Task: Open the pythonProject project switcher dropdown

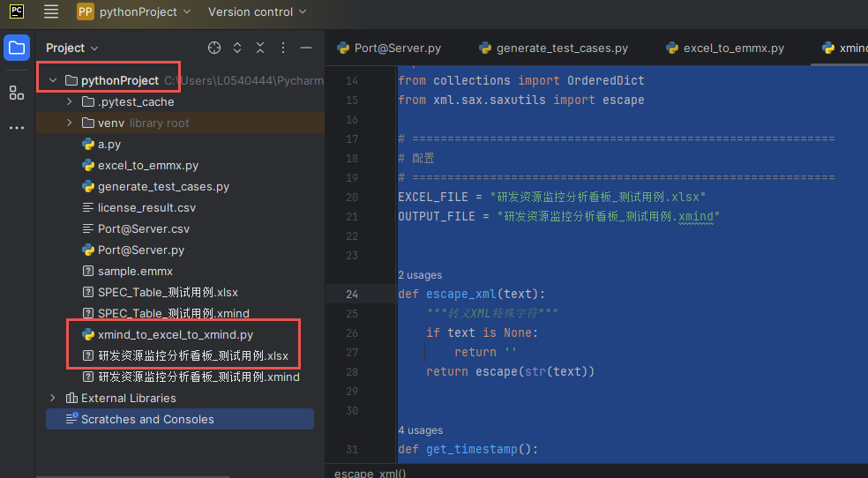Action: (133, 11)
